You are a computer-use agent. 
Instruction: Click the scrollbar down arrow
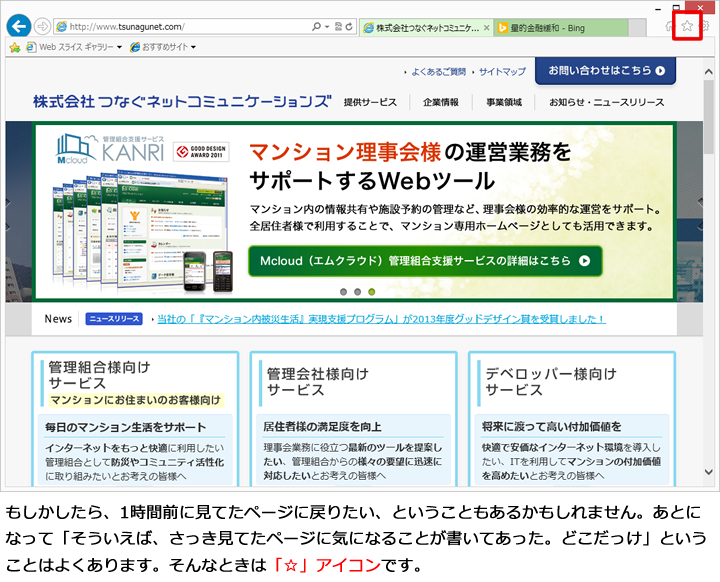pyautogui.click(x=709, y=472)
